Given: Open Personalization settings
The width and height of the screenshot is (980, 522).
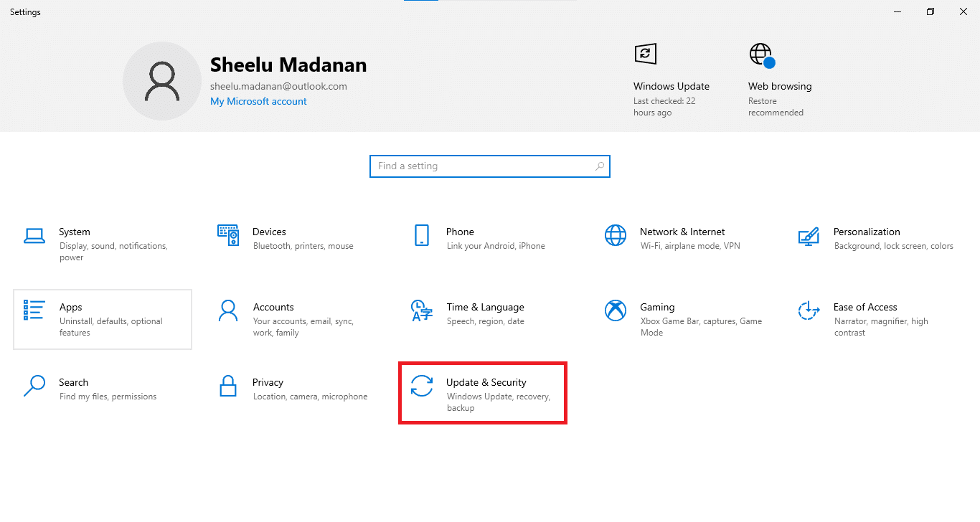Looking at the screenshot, I should point(867,238).
